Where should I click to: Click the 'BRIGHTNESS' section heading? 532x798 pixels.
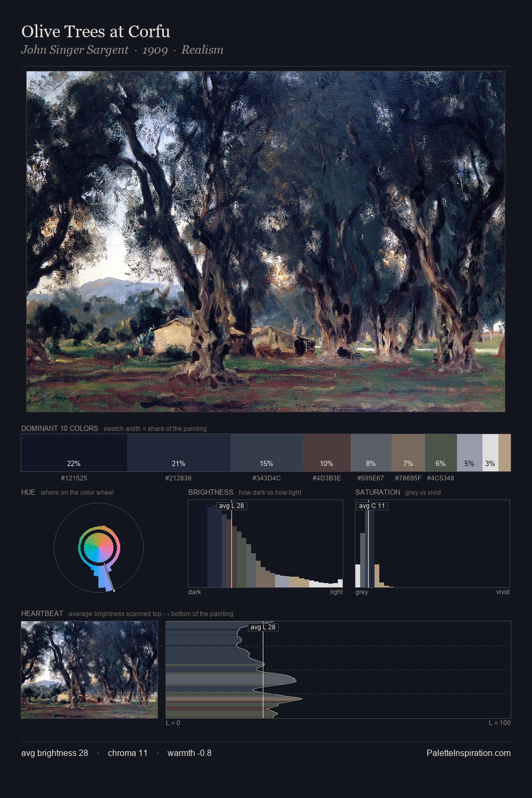click(211, 492)
